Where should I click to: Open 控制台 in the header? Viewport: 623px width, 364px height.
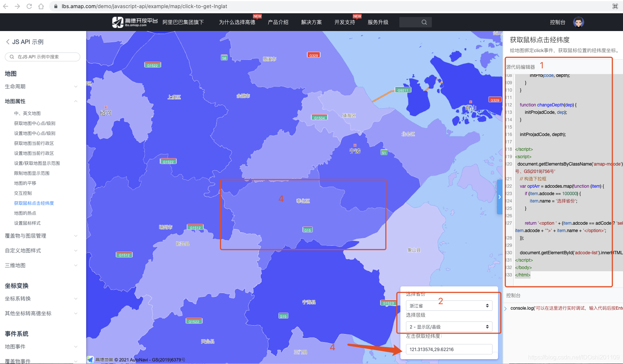[x=558, y=22]
